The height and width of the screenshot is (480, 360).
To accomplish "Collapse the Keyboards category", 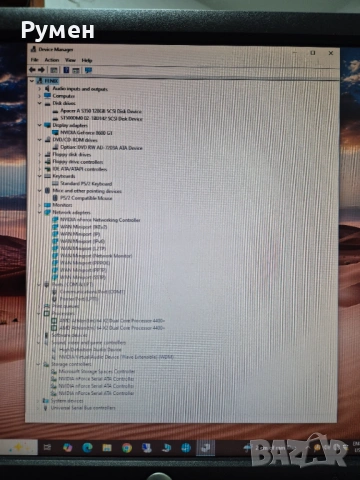I will click(x=39, y=176).
